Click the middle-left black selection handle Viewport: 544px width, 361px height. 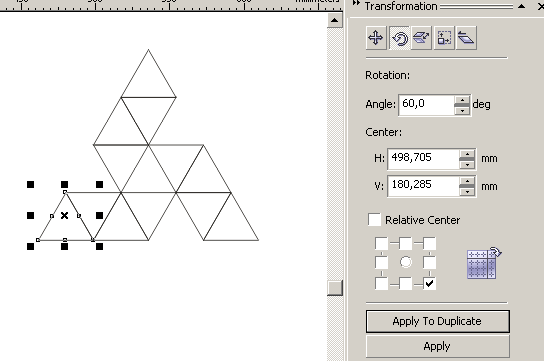(31, 216)
